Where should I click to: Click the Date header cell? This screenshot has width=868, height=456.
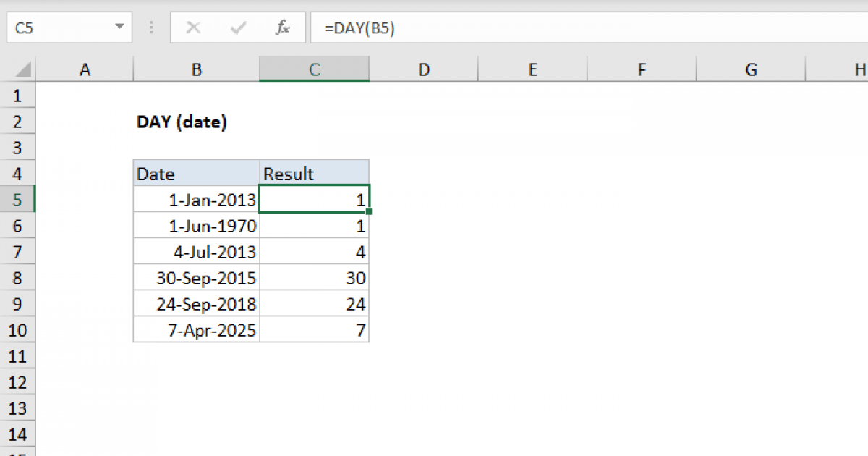(x=196, y=173)
